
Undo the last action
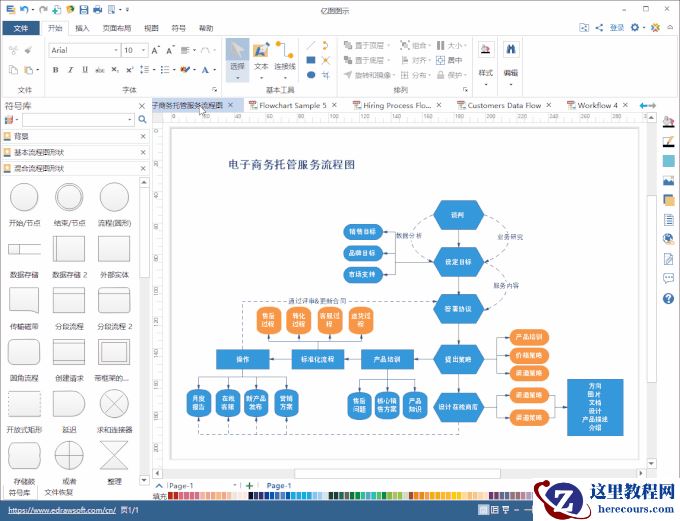(x=24, y=9)
